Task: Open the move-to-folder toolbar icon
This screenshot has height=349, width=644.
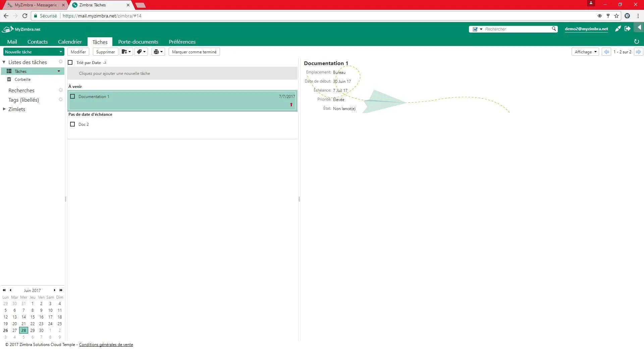Action: [126, 52]
